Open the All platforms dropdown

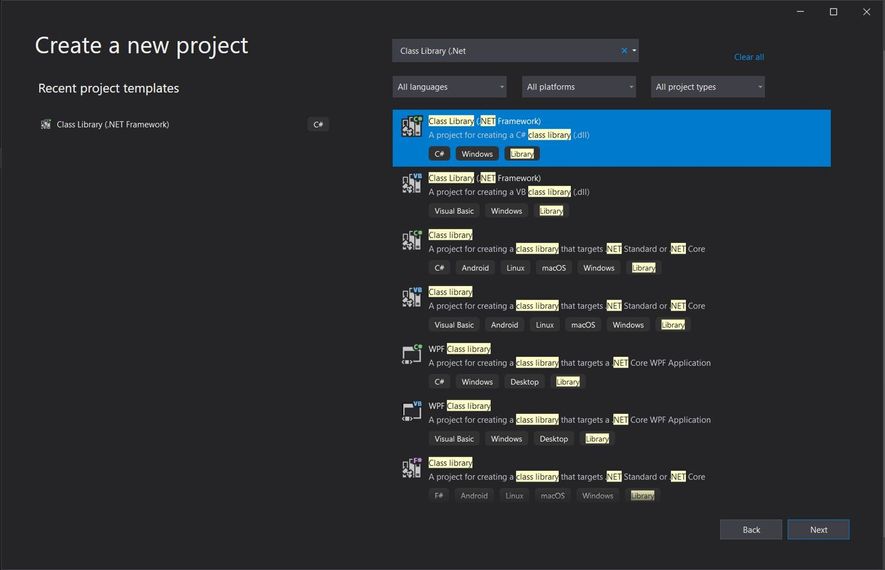pos(579,87)
